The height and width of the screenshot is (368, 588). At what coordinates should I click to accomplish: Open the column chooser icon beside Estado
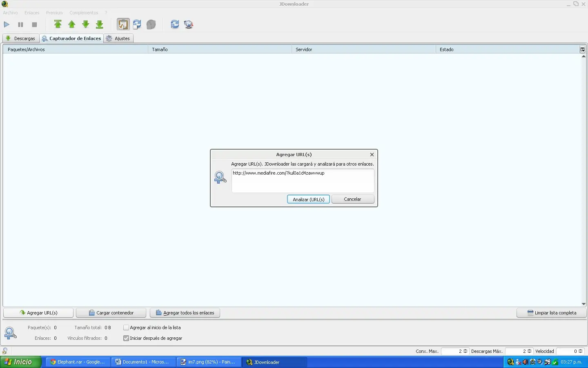pyautogui.click(x=583, y=49)
